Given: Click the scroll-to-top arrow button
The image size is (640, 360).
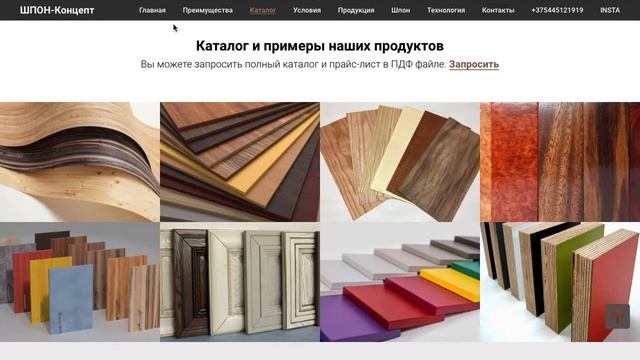Looking at the screenshot, I should pyautogui.click(x=617, y=316).
